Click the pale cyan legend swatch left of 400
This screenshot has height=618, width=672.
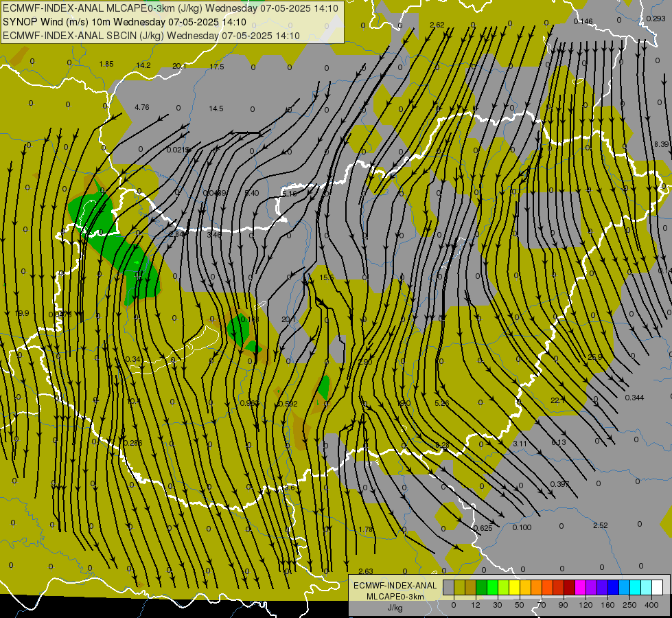647,588
